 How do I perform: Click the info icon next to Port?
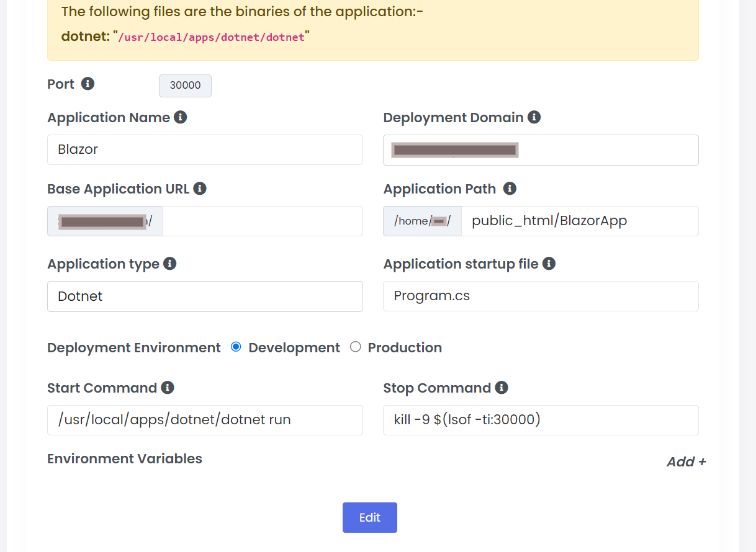click(88, 84)
